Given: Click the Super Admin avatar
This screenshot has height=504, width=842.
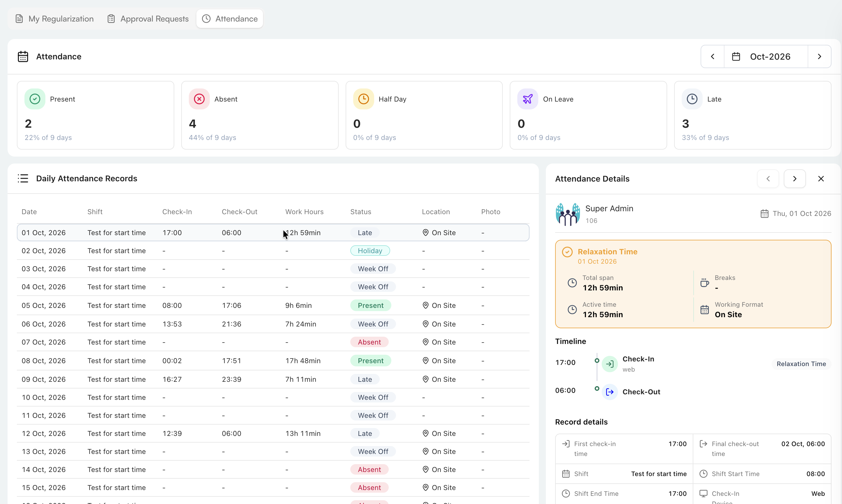Looking at the screenshot, I should pos(568,214).
